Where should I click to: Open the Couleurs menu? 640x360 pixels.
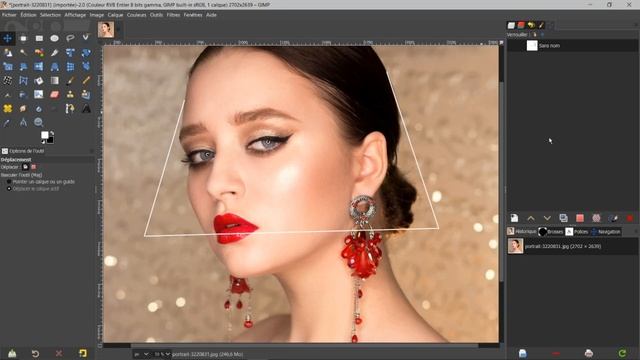pyautogui.click(x=136, y=15)
